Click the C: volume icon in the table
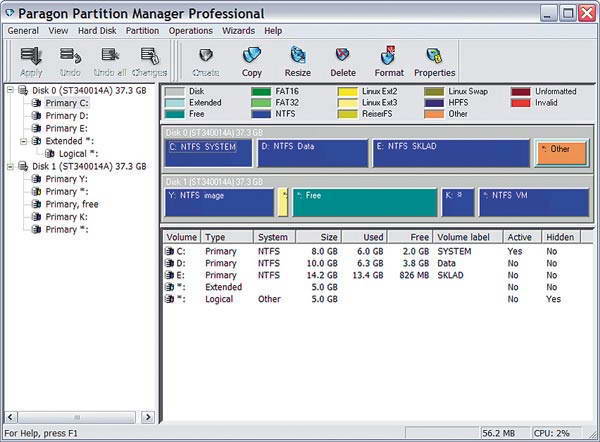Viewport: 600px width, 442px height. (169, 251)
